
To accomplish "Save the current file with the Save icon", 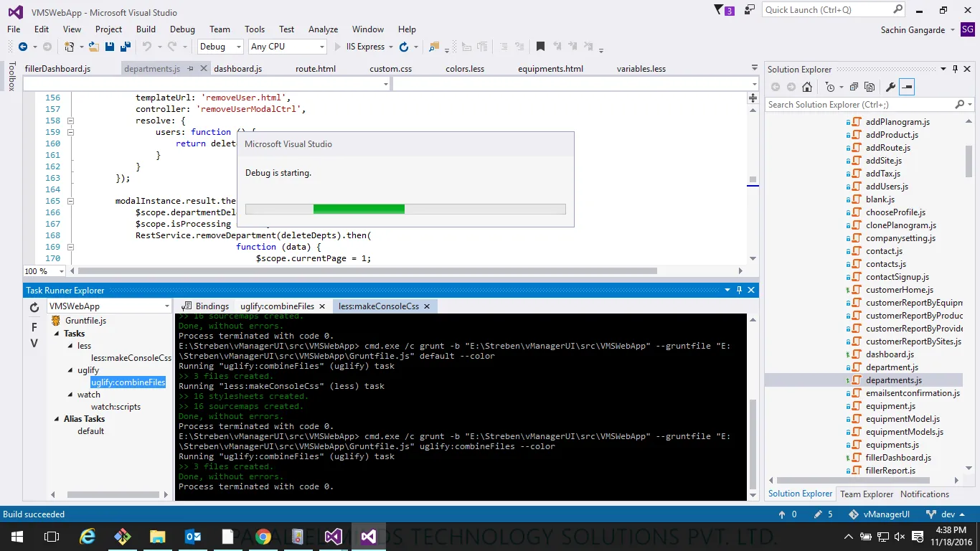I will pyautogui.click(x=110, y=47).
